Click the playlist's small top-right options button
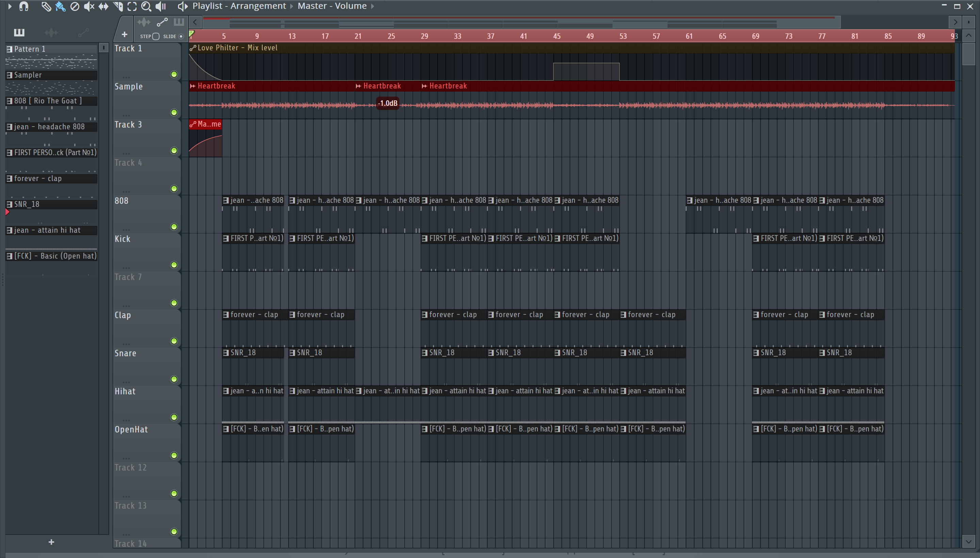 point(968,22)
